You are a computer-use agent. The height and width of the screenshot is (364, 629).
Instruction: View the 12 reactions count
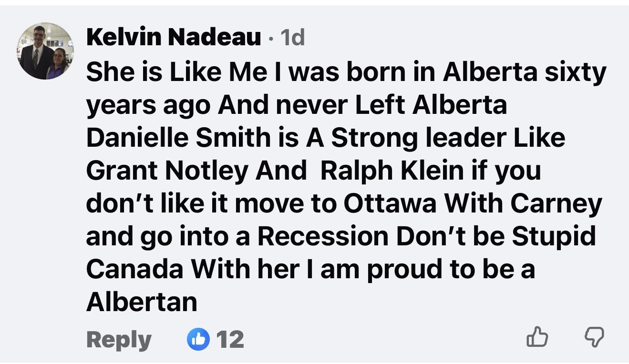(230, 339)
